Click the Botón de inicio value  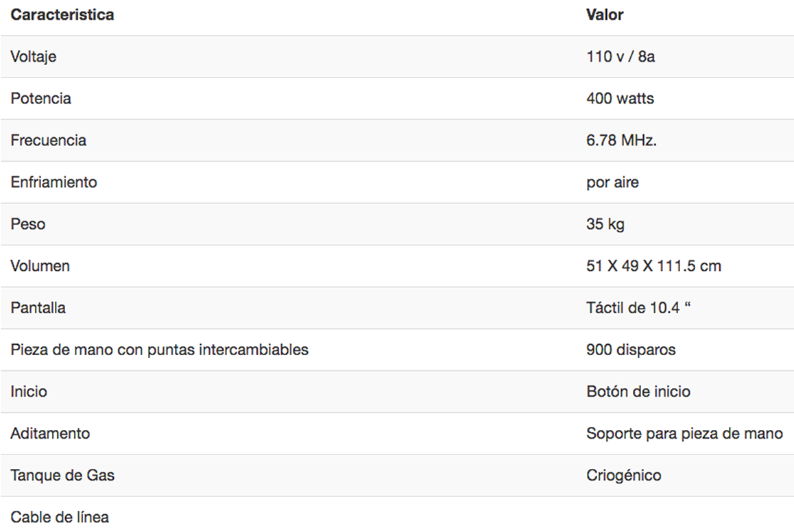[x=638, y=391]
